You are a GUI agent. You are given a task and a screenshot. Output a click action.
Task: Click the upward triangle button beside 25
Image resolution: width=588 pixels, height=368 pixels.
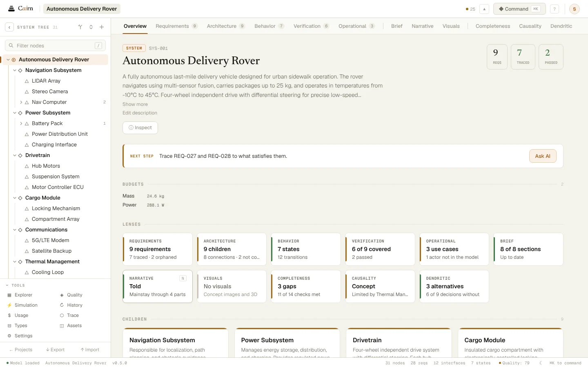coord(484,9)
